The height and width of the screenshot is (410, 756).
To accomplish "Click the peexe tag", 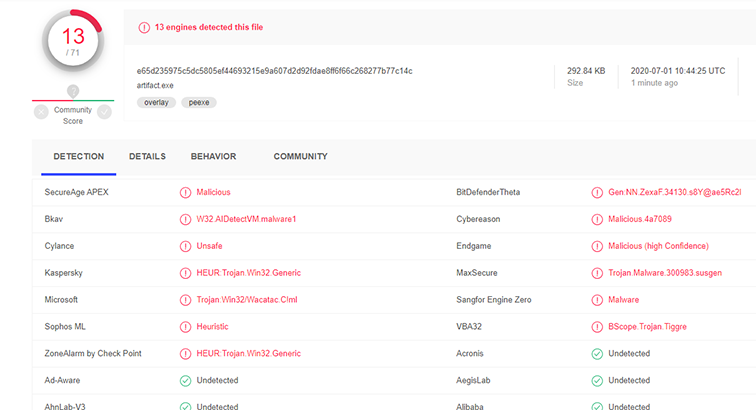I will pyautogui.click(x=199, y=102).
